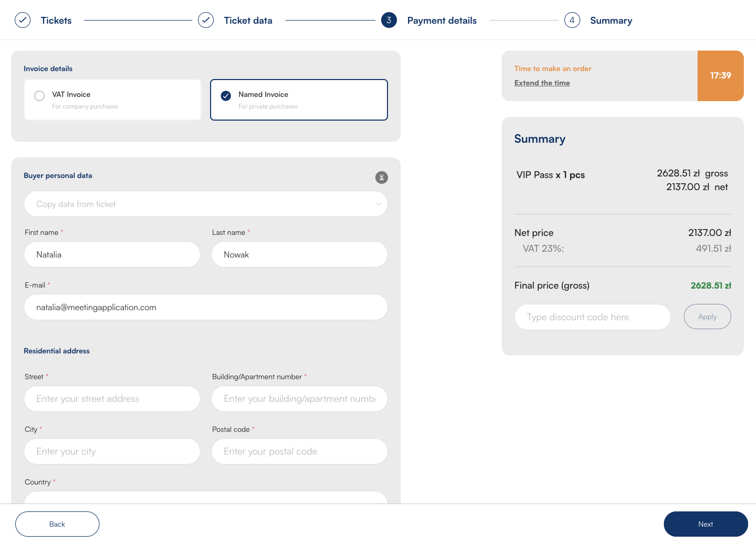Screen dimensions: 756x543
Task: Click the hourglass icon in Buyer personal data
Action: coord(382,177)
